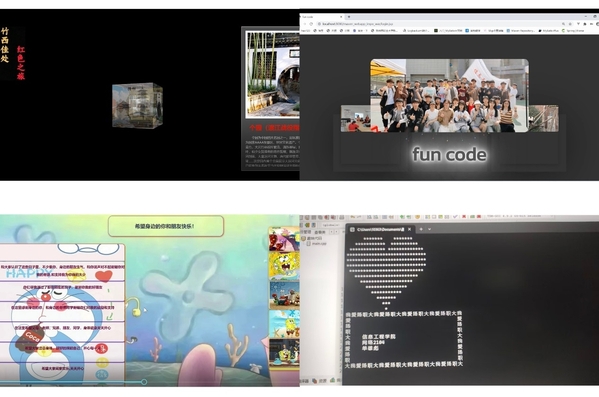Image resolution: width=599 pixels, height=397 pixels.
Task: Open main.cpp in the project tree
Action: (x=318, y=243)
